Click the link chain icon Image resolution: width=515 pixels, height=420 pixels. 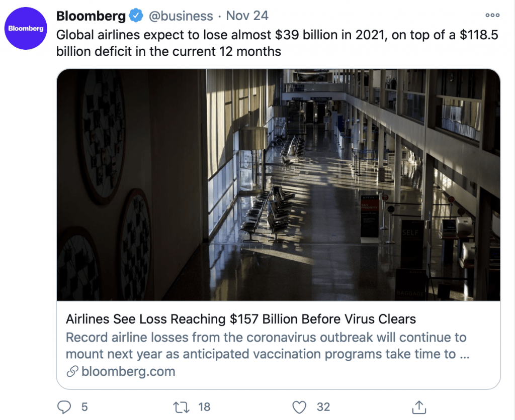pyautogui.click(x=72, y=371)
